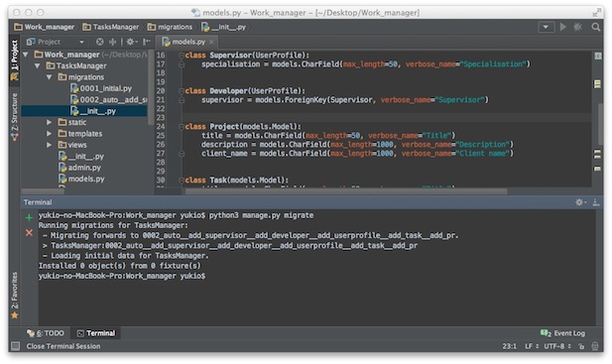This screenshot has height=364, width=612.
Task: Click line number 23 in gutter
Action: [x=161, y=117]
